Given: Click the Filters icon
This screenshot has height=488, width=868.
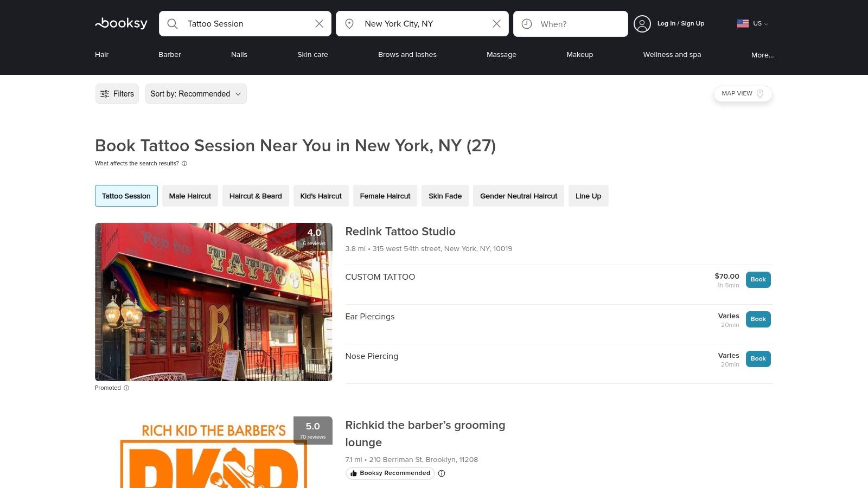Looking at the screenshot, I should pyautogui.click(x=105, y=93).
